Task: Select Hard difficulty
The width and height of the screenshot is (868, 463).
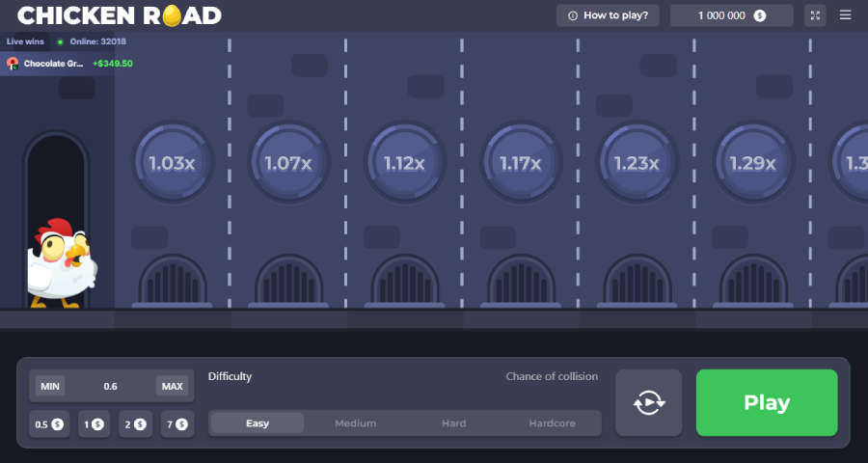Action: coord(453,423)
